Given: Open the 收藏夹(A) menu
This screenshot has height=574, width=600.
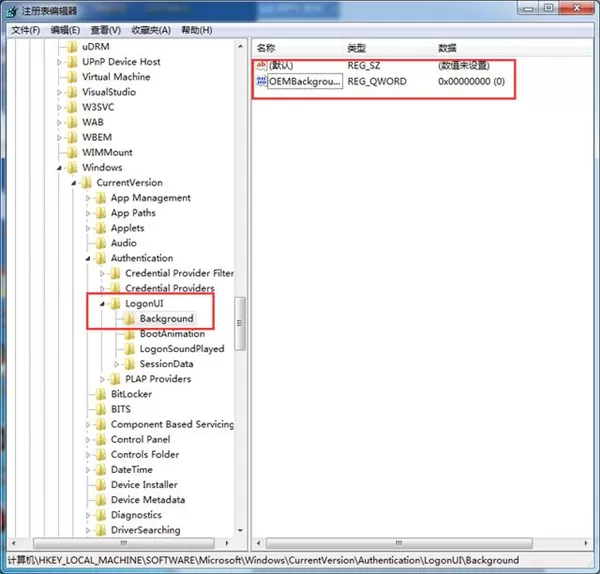Looking at the screenshot, I should (x=151, y=30).
